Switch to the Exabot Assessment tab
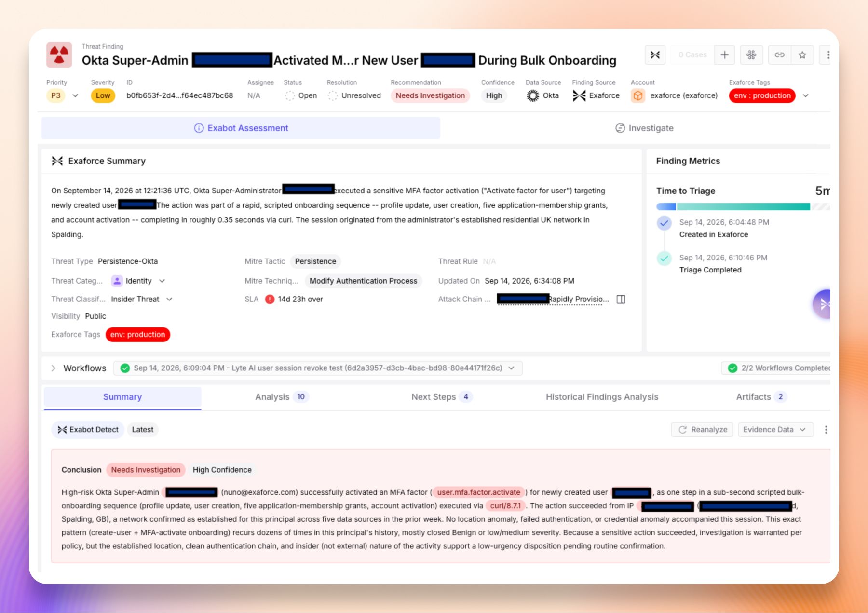 241,128
